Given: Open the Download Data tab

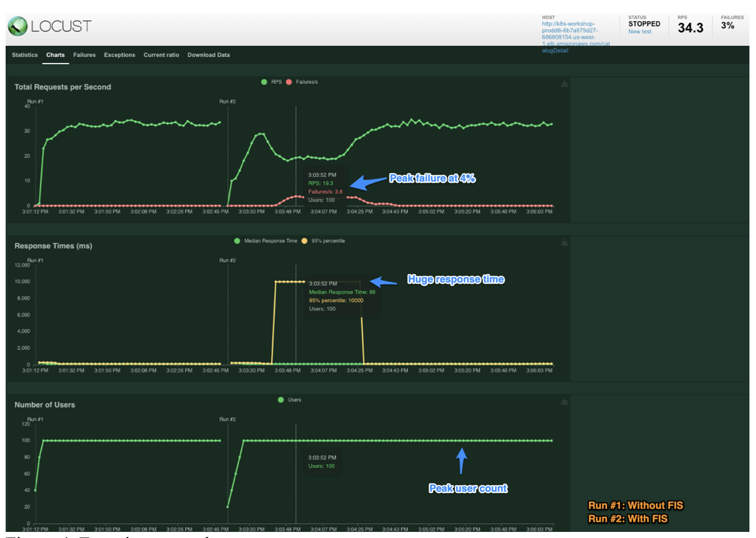Looking at the screenshot, I should 209,55.
